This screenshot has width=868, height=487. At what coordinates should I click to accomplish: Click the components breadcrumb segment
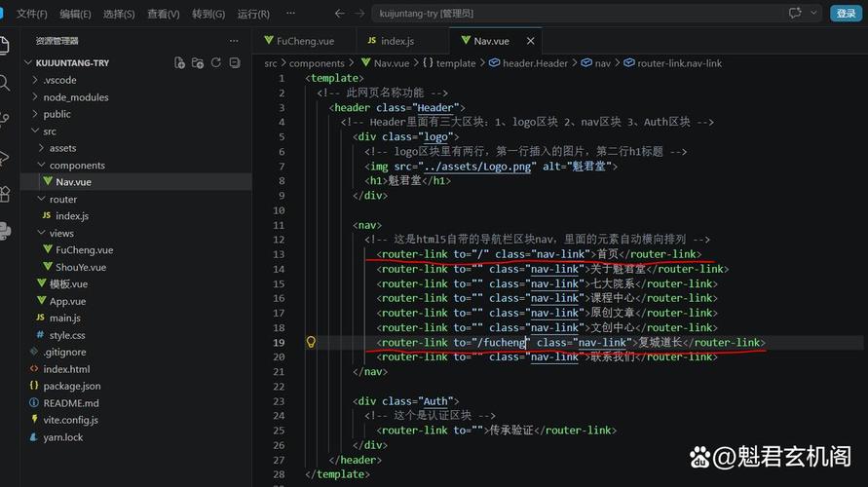coord(317,63)
